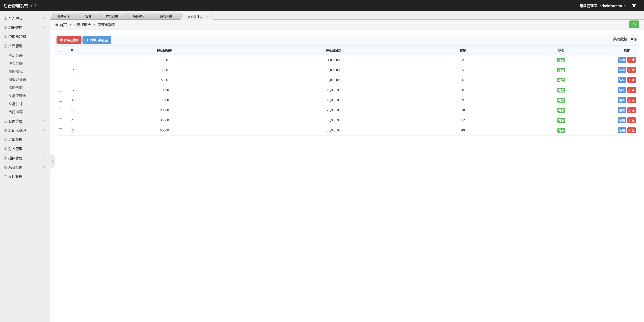The height and width of the screenshot is (322, 644).
Task: Open 交易杠杆 in the sidebar submenu
Action: coord(15,104)
